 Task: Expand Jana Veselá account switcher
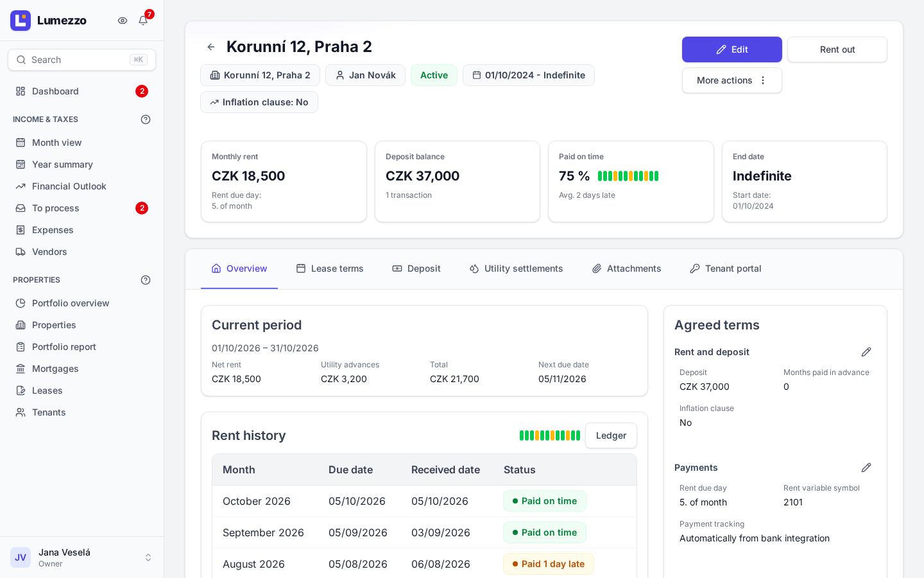click(82, 557)
